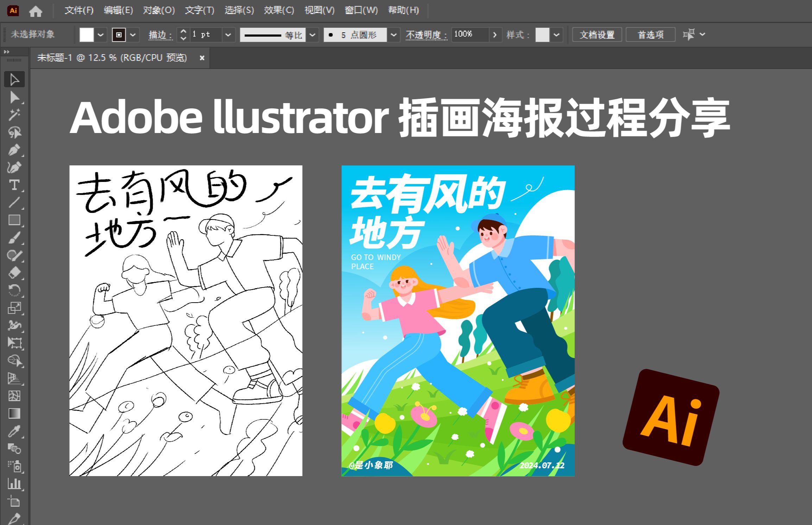Choose the Line Segment tool
812x525 pixels.
tap(14, 203)
